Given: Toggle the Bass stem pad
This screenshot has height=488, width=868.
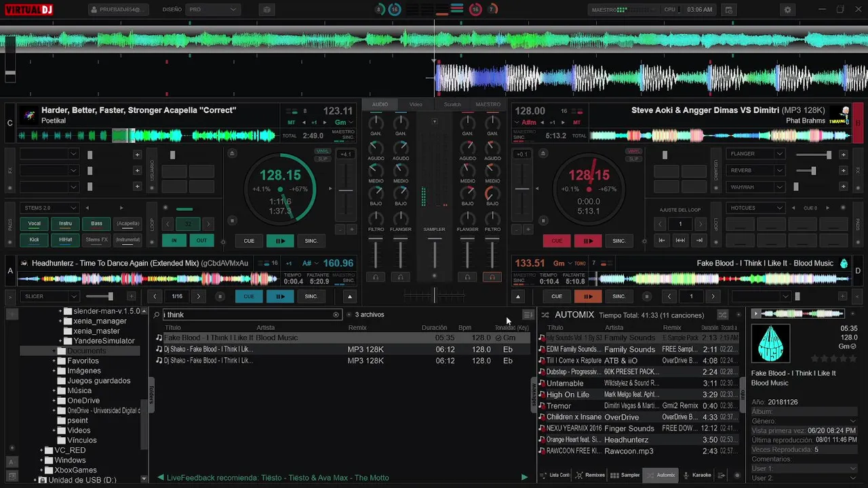Looking at the screenshot, I should [96, 223].
